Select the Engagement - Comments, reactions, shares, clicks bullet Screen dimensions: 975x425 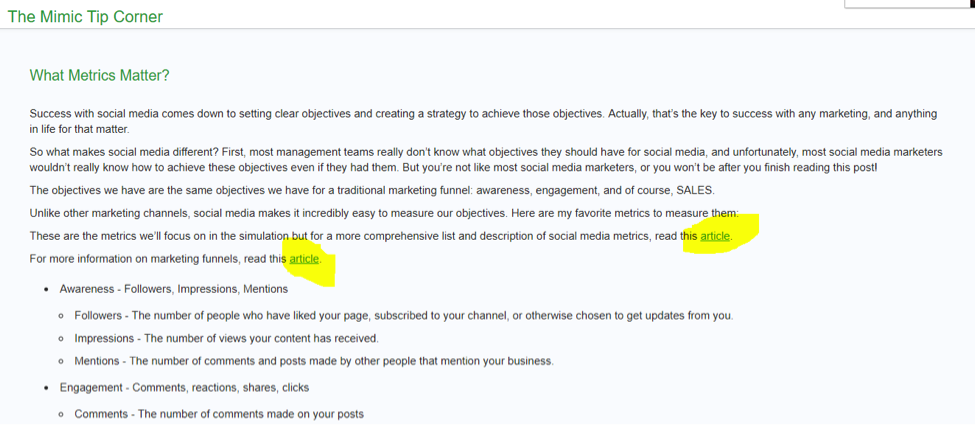pyautogui.click(x=184, y=387)
